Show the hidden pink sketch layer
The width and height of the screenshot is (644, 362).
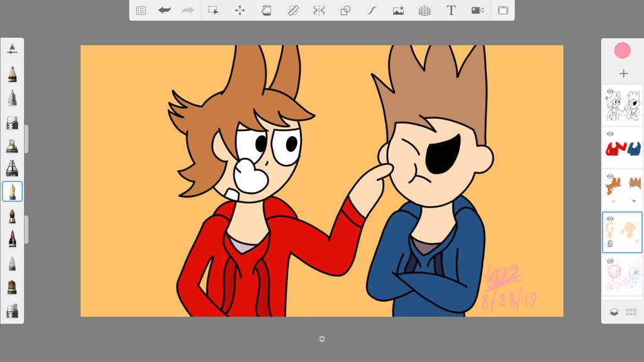tap(610, 261)
